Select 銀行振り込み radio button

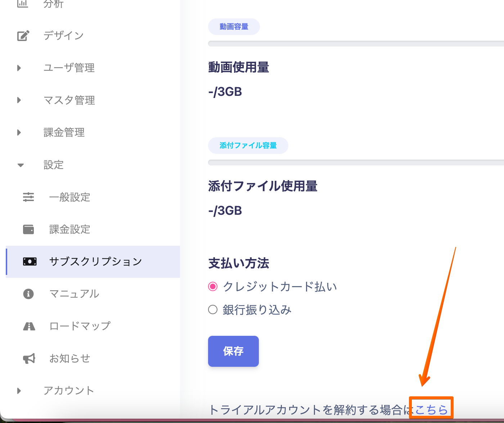click(213, 310)
